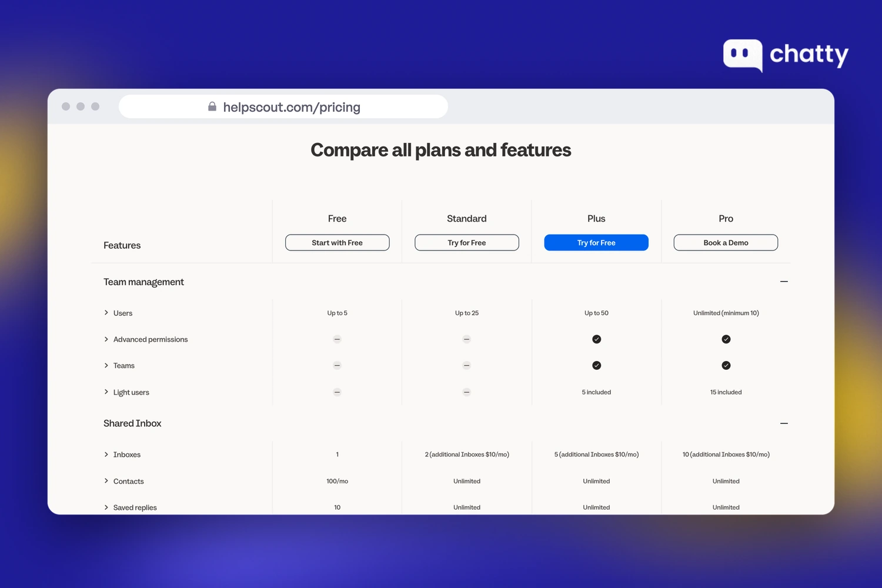Select the Plus plan column heading
Viewport: 882px width, 588px height.
pos(596,219)
